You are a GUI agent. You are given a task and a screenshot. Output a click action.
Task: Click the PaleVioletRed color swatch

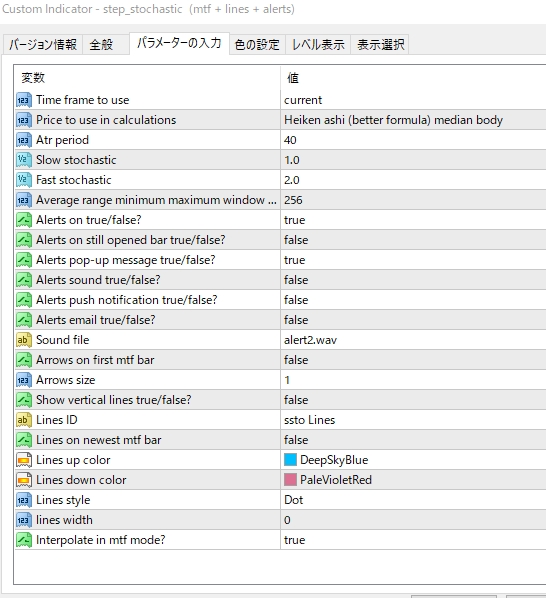point(290,480)
